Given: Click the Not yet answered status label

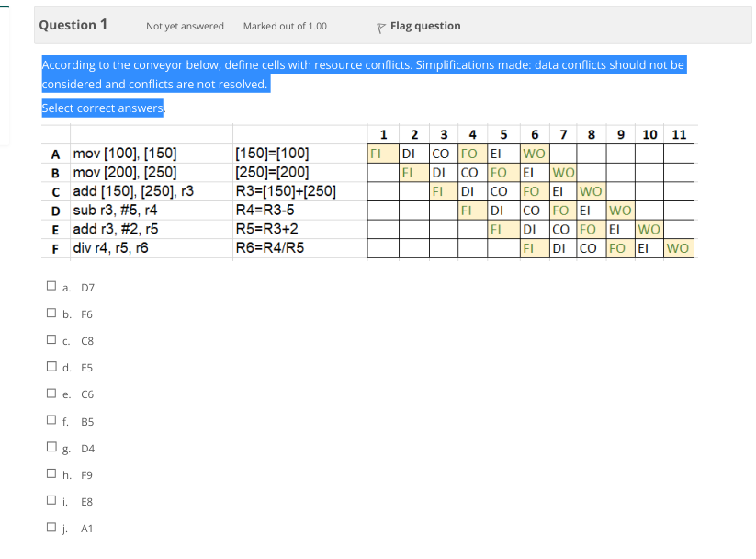Looking at the screenshot, I should click(184, 26).
